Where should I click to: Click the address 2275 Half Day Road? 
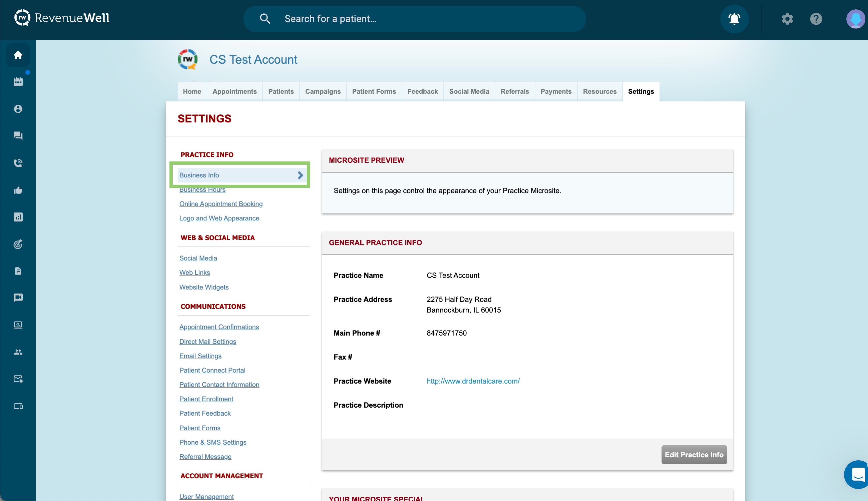pos(459,299)
